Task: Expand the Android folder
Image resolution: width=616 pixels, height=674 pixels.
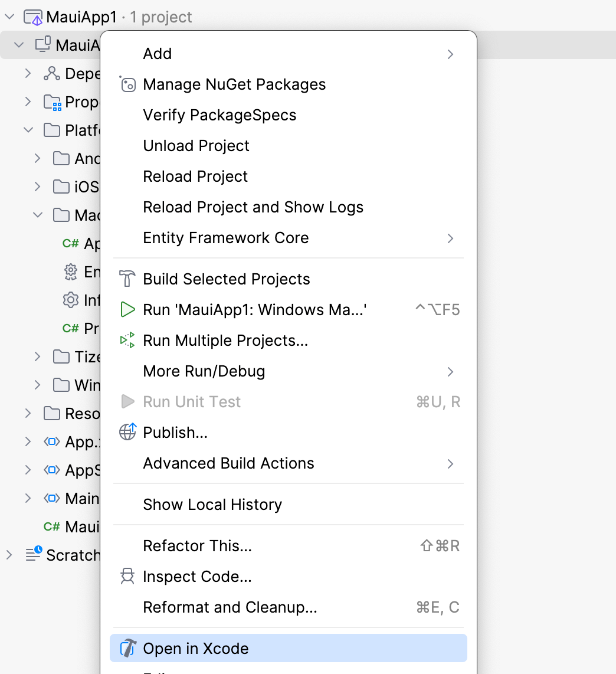Action: click(x=37, y=158)
